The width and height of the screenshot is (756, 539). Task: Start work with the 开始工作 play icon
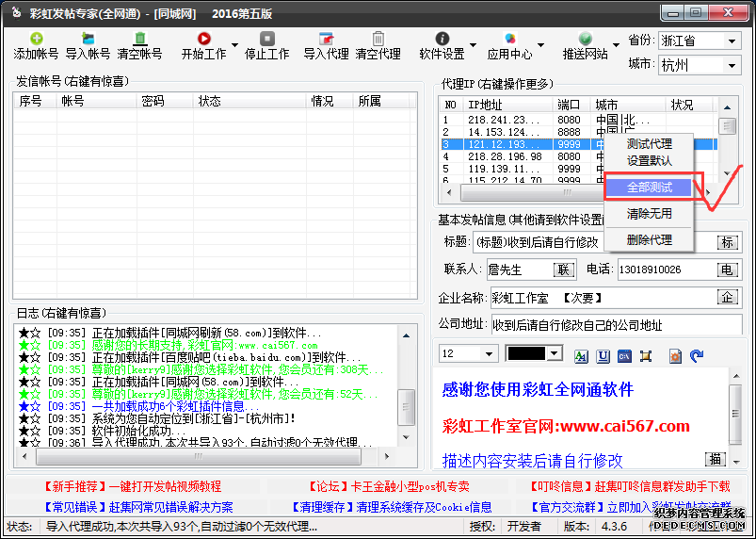(x=204, y=39)
